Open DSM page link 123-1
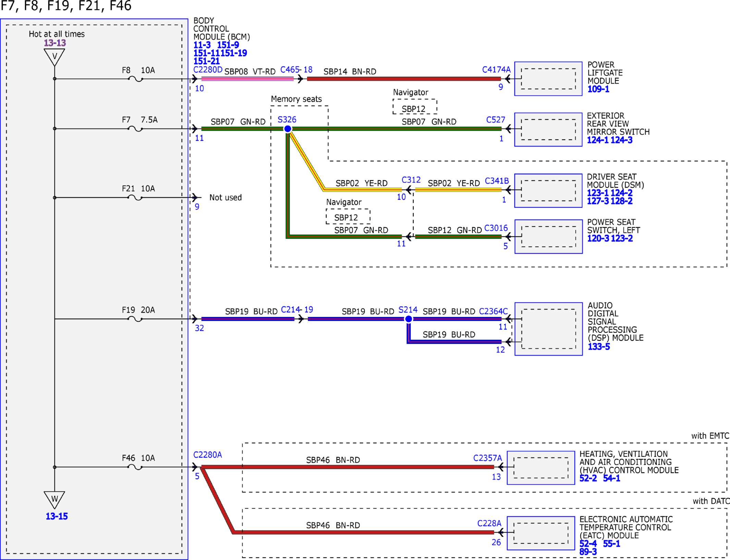The image size is (730, 560). 597,193
